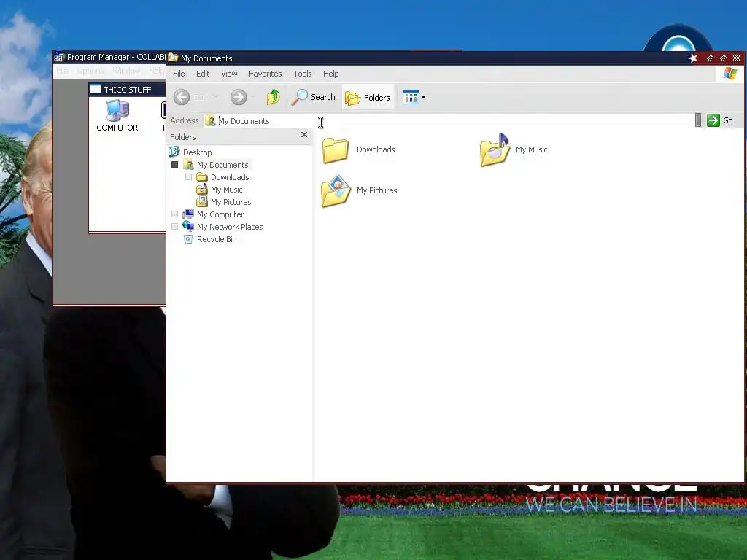This screenshot has height=560, width=747.
Task: Click the star button in title bar
Action: [693, 58]
